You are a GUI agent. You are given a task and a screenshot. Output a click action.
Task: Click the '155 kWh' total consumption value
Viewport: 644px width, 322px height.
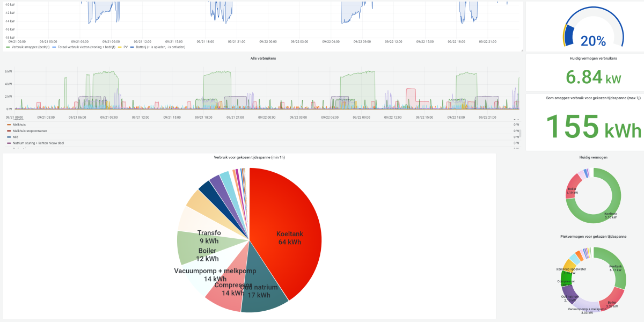593,127
